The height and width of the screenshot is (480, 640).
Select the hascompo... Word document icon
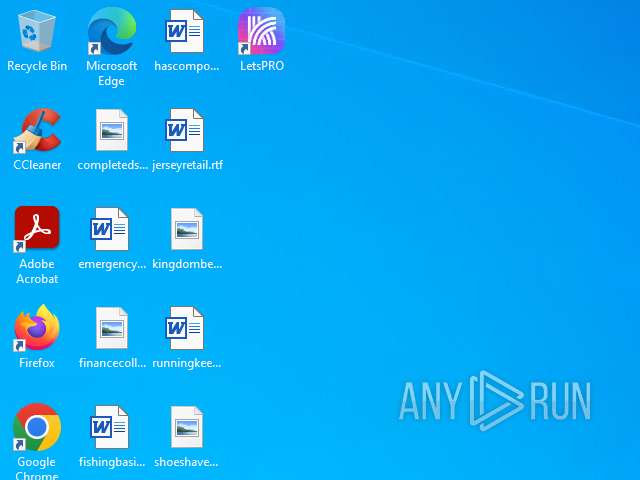184,31
